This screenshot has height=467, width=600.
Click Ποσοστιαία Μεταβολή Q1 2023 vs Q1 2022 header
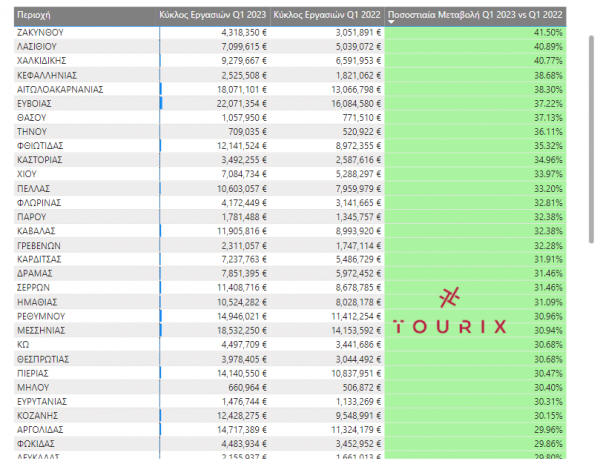(x=475, y=14)
